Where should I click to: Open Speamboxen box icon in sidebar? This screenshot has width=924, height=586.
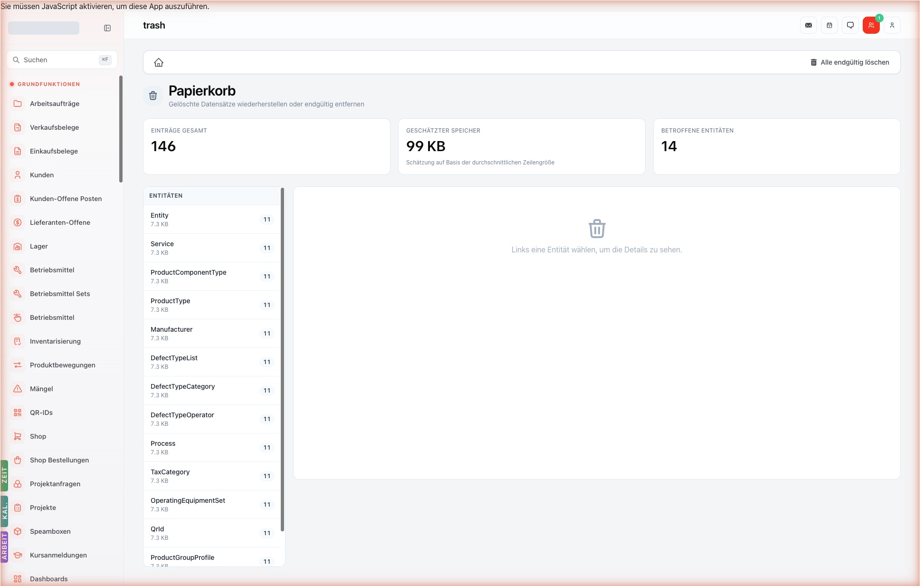[18, 531]
